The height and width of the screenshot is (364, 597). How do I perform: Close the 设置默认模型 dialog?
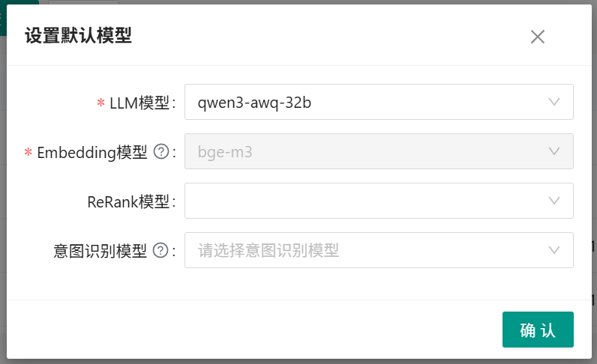pyautogui.click(x=537, y=37)
